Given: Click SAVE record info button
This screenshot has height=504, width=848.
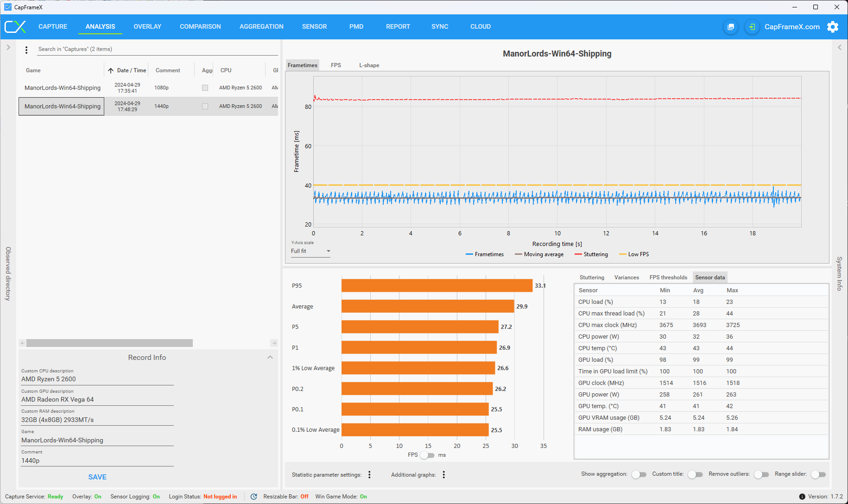Looking at the screenshot, I should 97,477.
